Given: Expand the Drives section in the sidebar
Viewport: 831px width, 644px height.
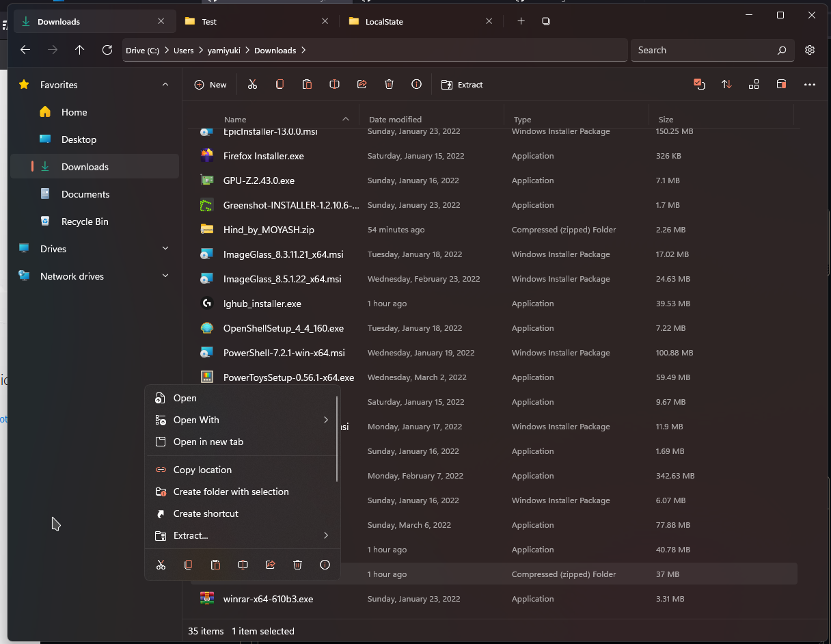Looking at the screenshot, I should pos(165,248).
